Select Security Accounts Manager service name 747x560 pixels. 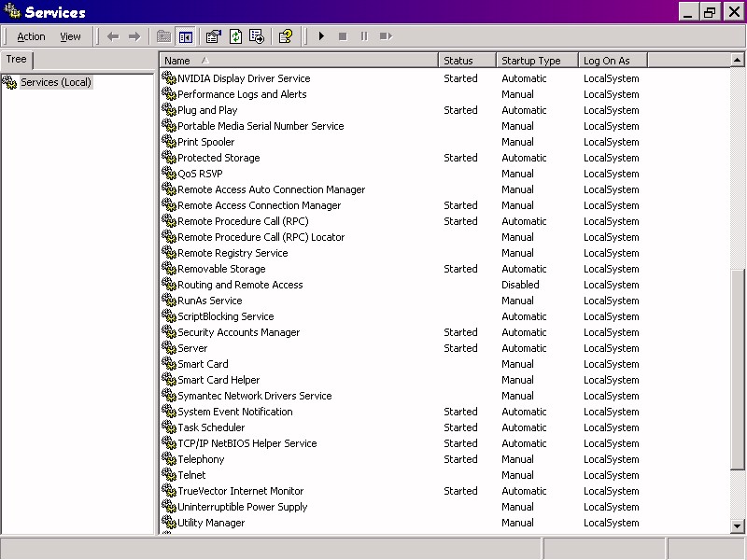click(239, 332)
